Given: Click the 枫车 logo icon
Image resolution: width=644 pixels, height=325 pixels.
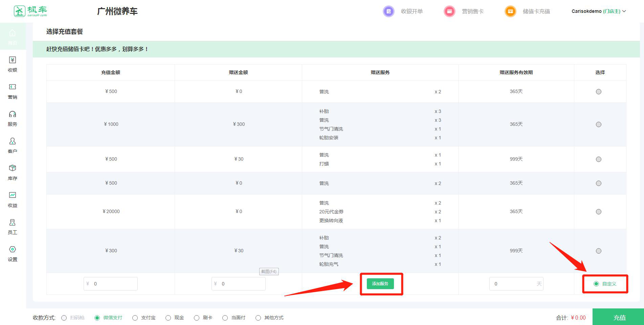Looking at the screenshot, I should pyautogui.click(x=20, y=11).
